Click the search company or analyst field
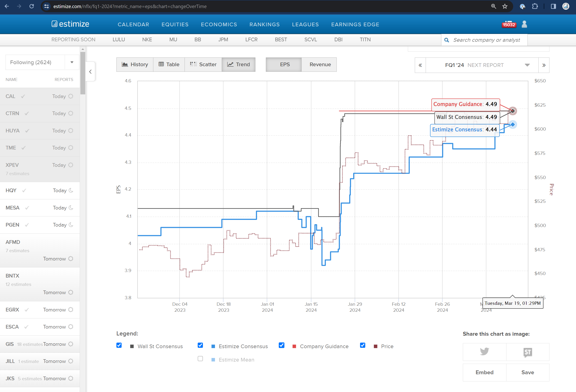This screenshot has height=392, width=576. [x=486, y=40]
